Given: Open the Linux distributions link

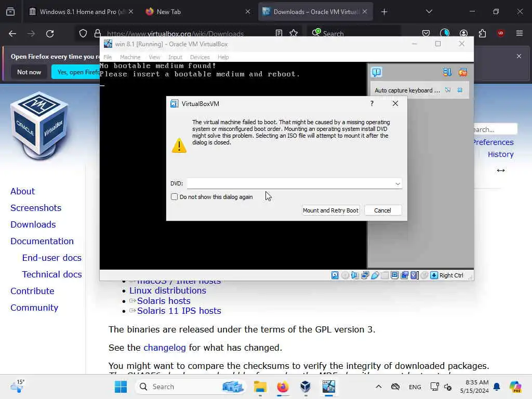Looking at the screenshot, I should click(168, 291).
